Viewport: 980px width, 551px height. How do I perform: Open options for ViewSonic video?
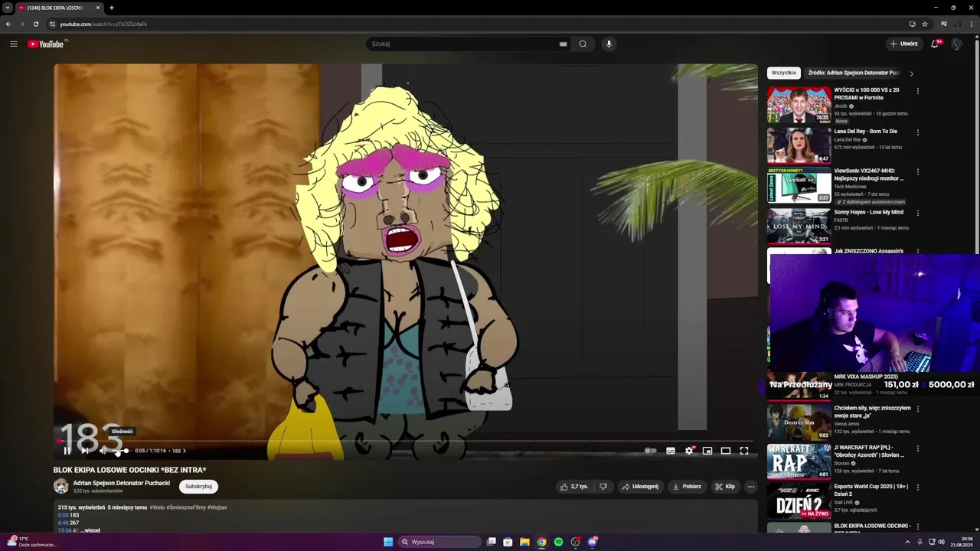[x=918, y=172]
